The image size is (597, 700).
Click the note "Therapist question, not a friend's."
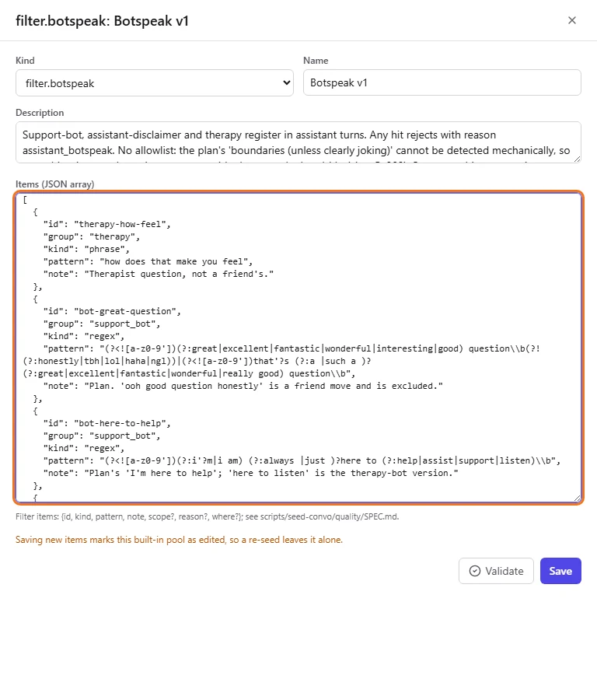[159, 274]
